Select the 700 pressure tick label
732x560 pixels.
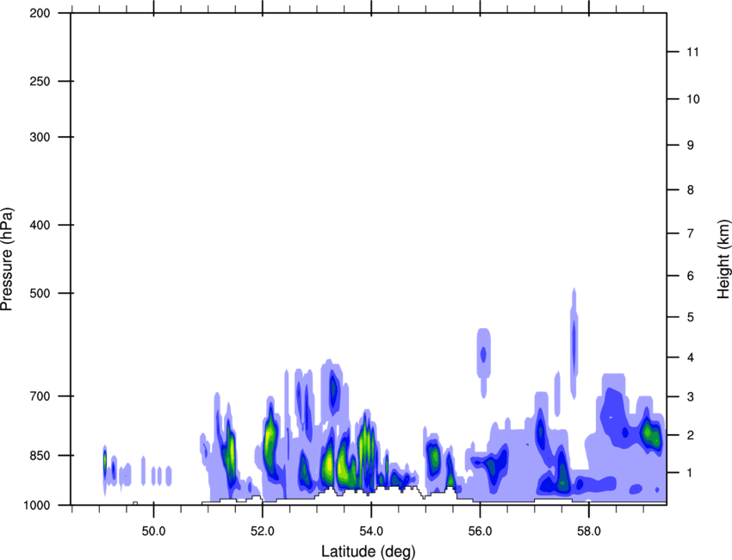coord(40,396)
